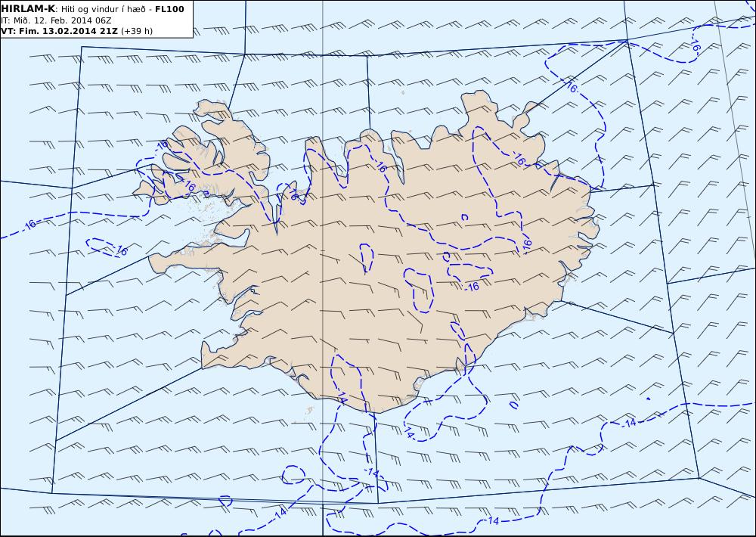Click the -16 label beside the oval contour offshore west of Iceland
Screen dimensions: 756x537
tap(120, 251)
